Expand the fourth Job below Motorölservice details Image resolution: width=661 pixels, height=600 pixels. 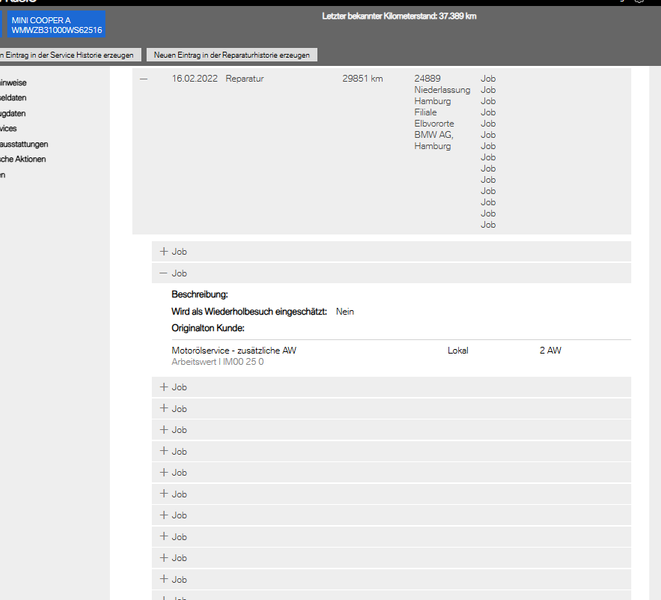(x=164, y=451)
